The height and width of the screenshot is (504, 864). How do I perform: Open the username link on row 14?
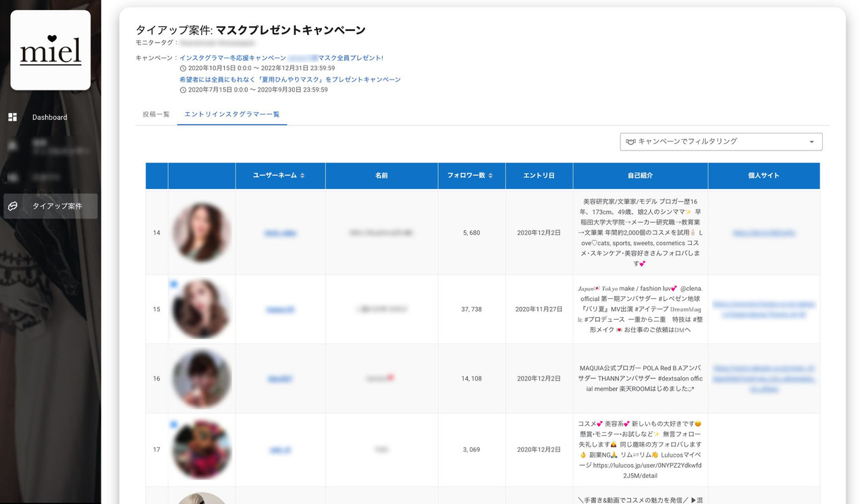tap(280, 233)
